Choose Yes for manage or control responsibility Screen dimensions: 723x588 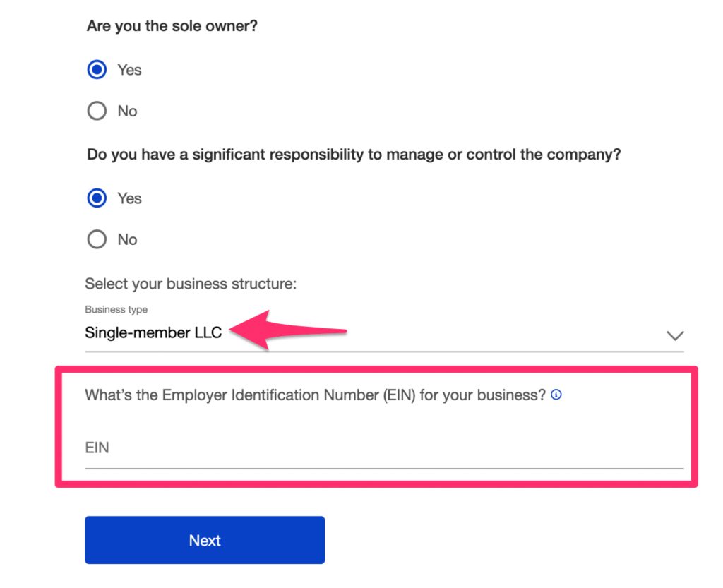click(x=97, y=198)
